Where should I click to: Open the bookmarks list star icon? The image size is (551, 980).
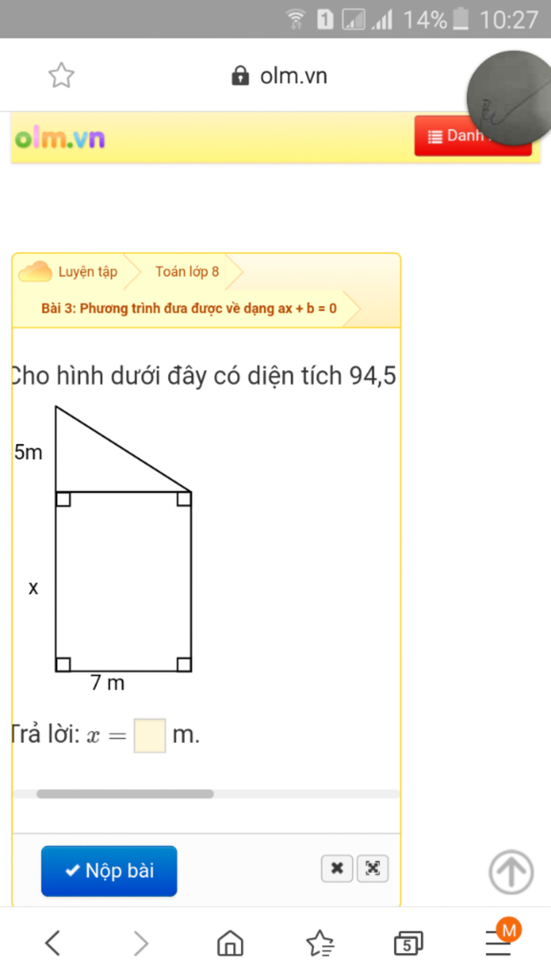(x=320, y=943)
